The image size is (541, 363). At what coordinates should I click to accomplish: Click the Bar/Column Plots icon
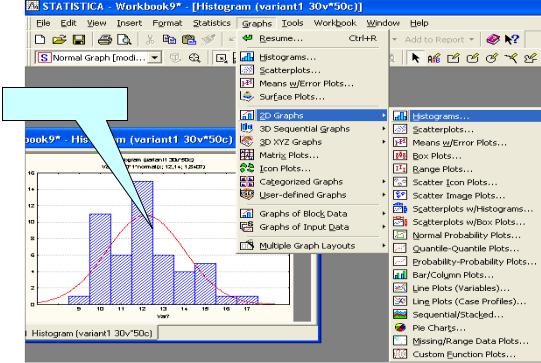pyautogui.click(x=400, y=275)
